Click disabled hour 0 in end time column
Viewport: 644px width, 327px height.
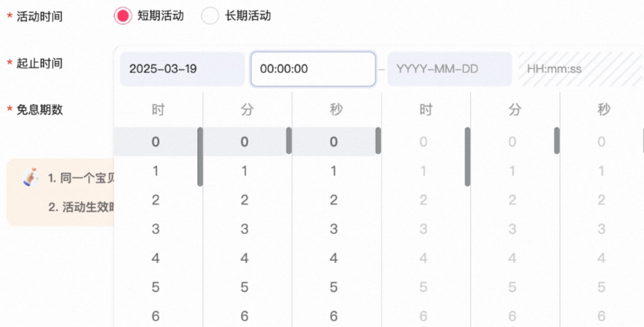click(x=423, y=142)
